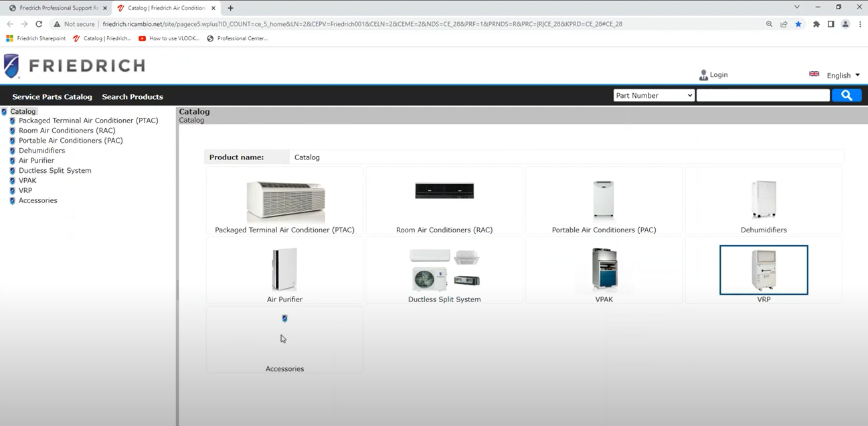This screenshot has height=426, width=868.
Task: Click the Room Air Conditioners (RAC) card caption
Action: point(444,230)
